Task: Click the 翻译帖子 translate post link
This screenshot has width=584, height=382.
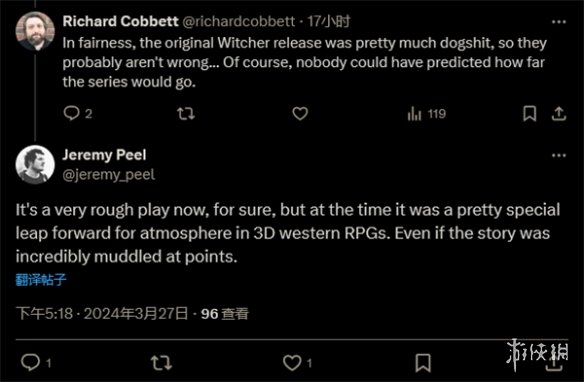Action: click(41, 279)
